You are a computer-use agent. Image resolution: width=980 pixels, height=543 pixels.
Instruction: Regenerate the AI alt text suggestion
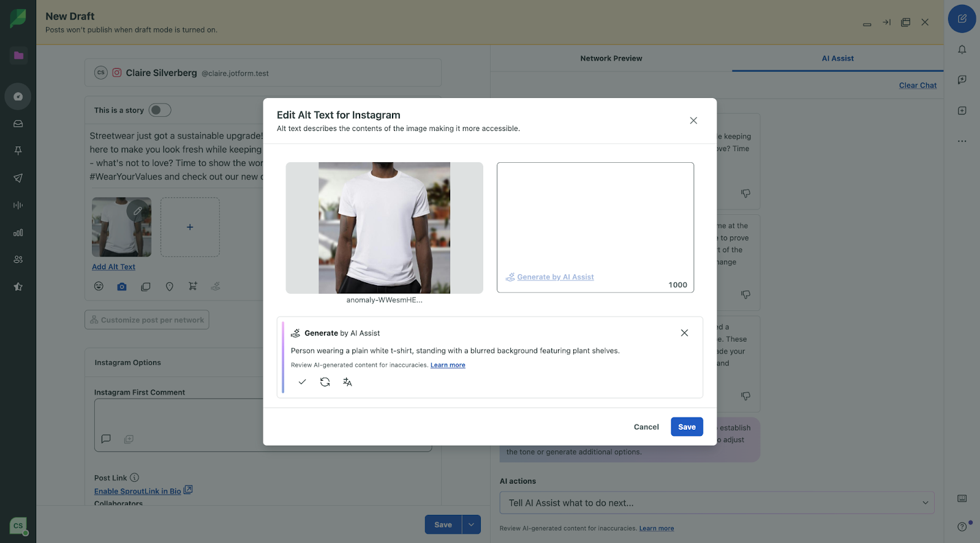click(x=325, y=382)
